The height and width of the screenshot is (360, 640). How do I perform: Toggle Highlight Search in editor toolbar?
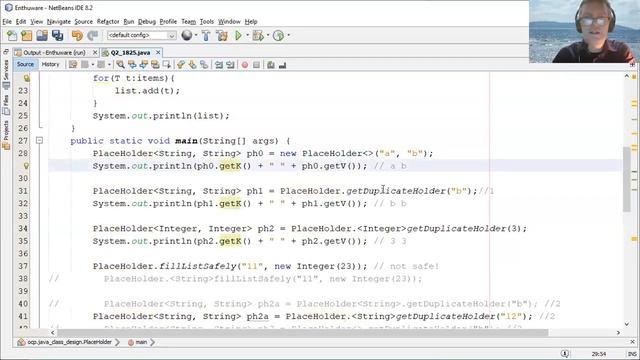[x=155, y=64]
